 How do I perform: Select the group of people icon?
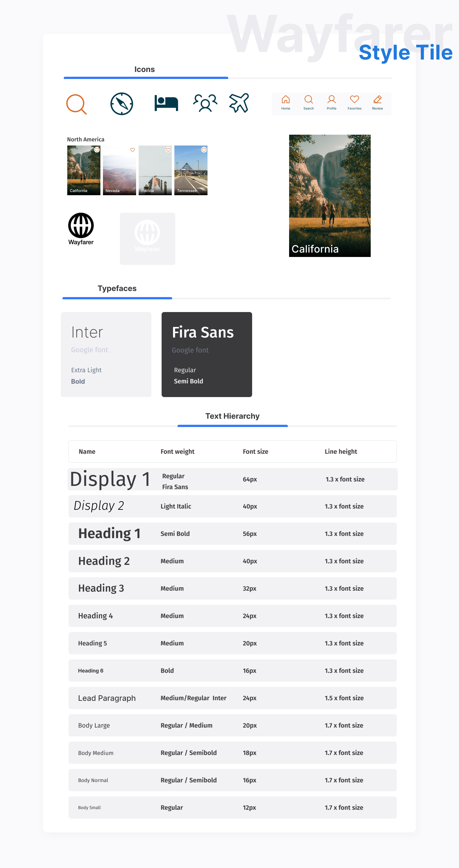(x=205, y=103)
